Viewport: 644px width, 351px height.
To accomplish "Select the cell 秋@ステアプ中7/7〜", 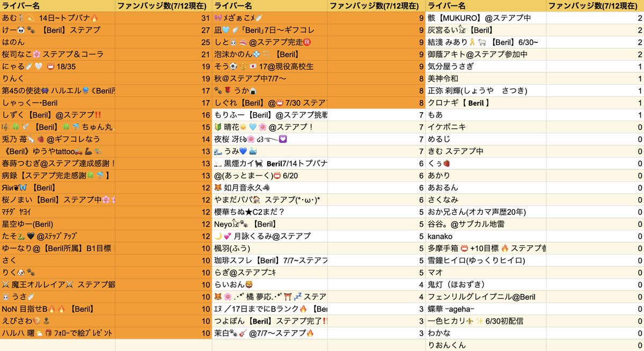I will [270, 79].
